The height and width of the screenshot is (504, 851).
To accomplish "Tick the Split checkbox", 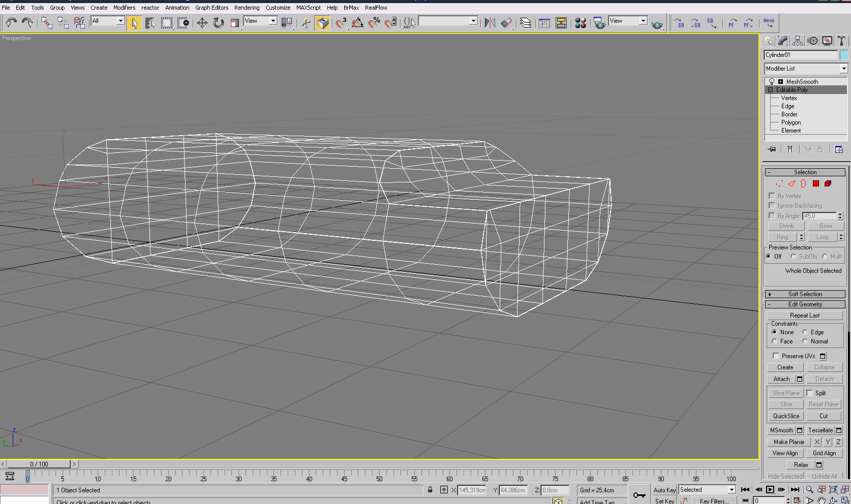I will (809, 393).
